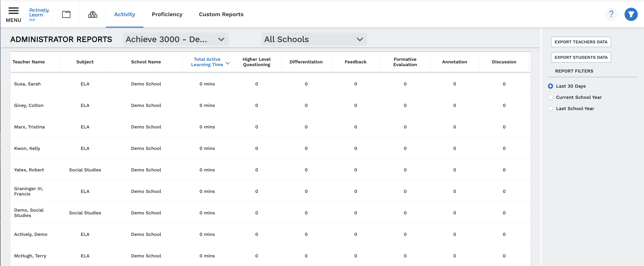Open the hamburger MENU

coord(14,15)
